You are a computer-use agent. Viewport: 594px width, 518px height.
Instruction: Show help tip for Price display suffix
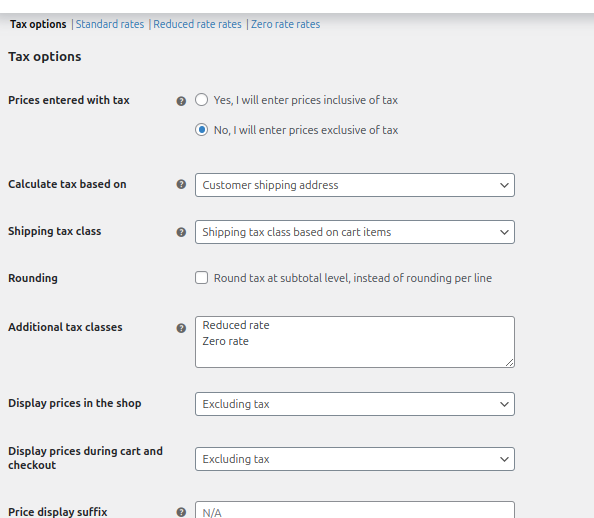tap(181, 512)
